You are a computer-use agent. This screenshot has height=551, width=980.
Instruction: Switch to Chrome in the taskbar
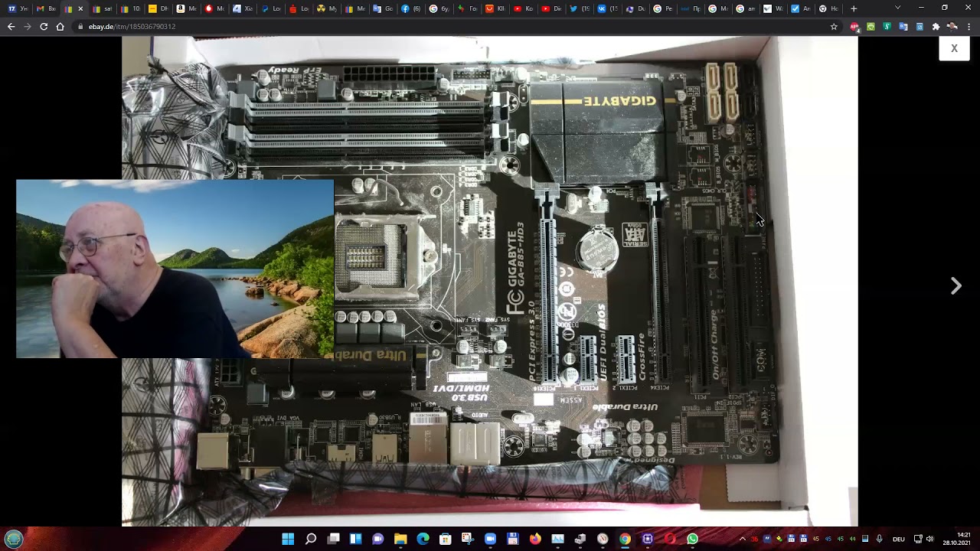tap(625, 539)
